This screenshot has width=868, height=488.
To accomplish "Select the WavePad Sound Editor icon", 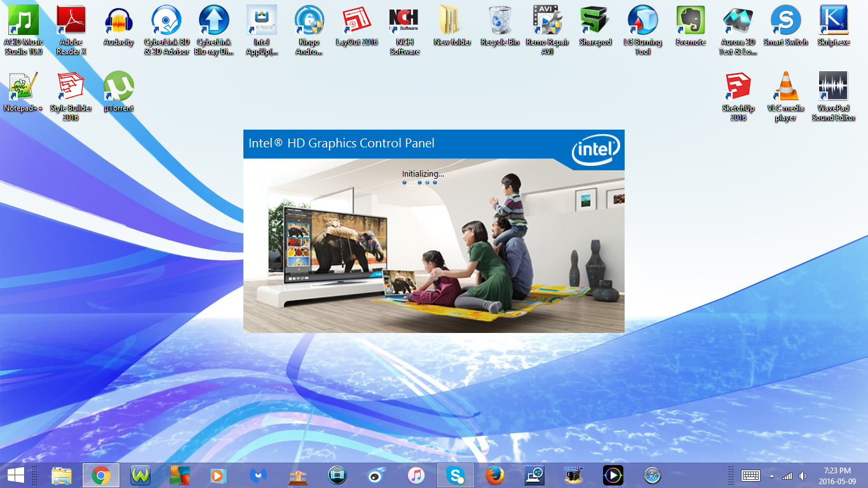I will 834,96.
